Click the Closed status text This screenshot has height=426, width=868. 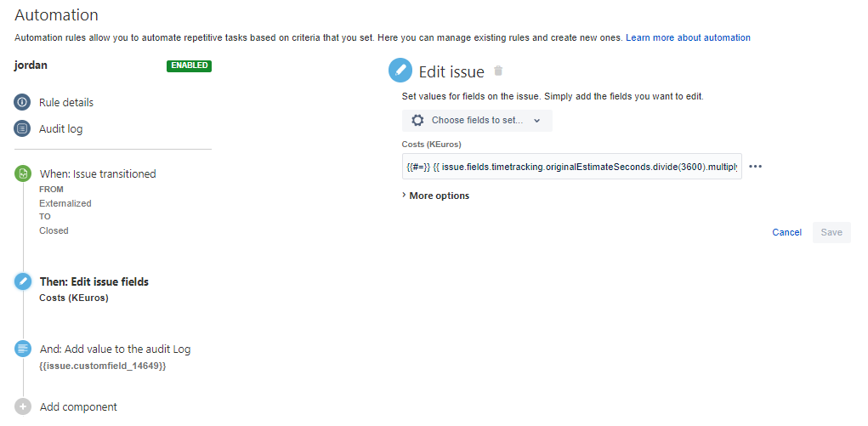tap(54, 230)
